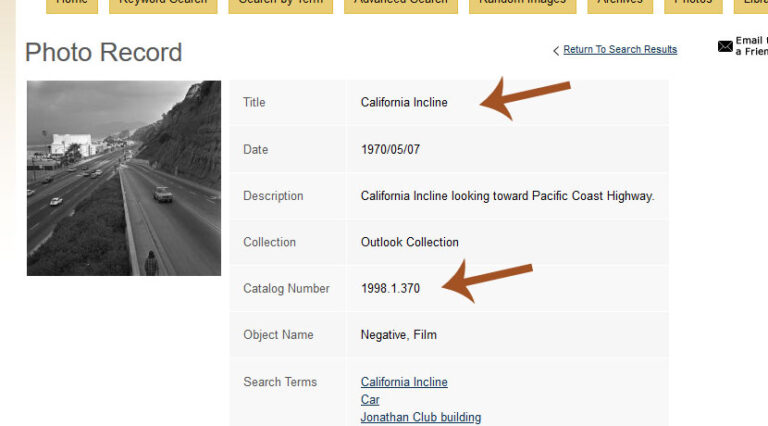
Task: Go to the Home navigation tab
Action: coord(72,5)
